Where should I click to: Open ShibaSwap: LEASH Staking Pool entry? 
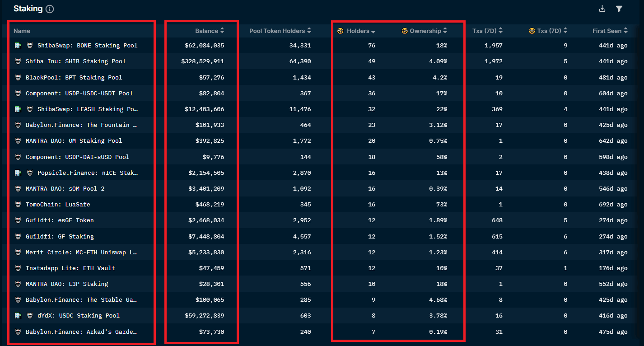(88, 109)
